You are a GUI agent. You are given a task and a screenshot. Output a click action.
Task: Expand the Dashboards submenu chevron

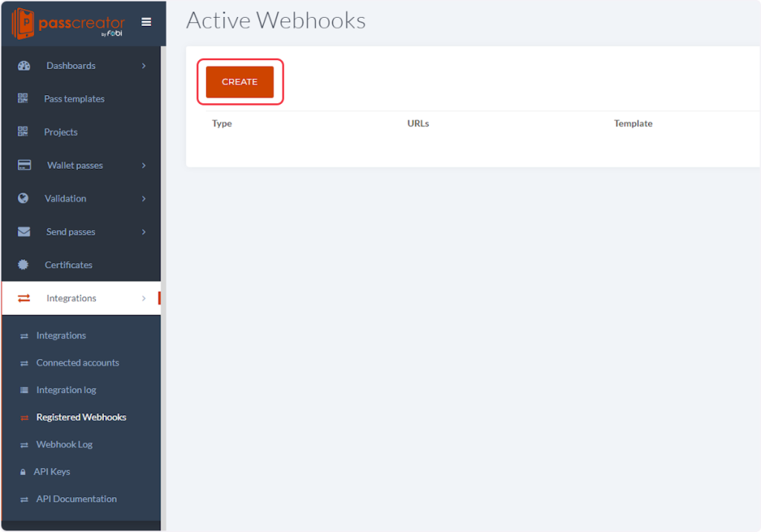pos(143,66)
